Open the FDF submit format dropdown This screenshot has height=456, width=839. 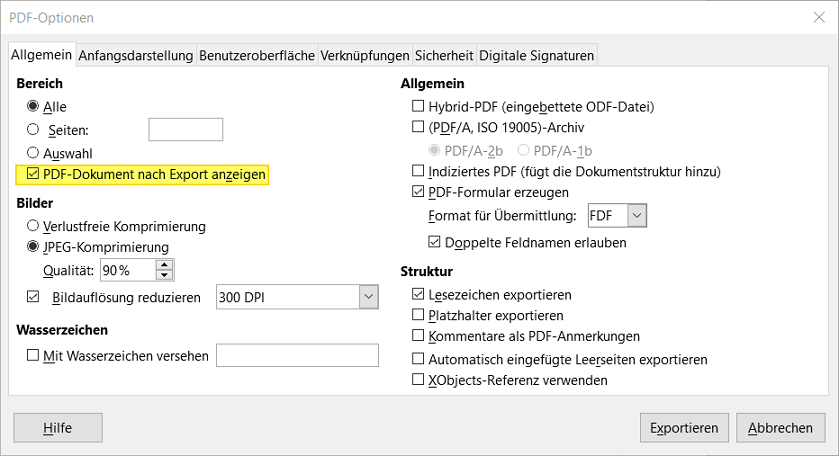click(x=637, y=215)
